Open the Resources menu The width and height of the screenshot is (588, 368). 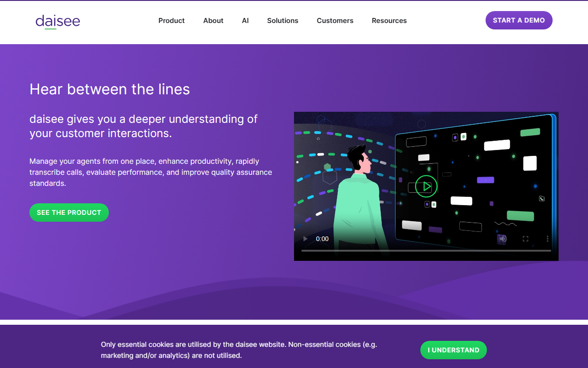[389, 21]
